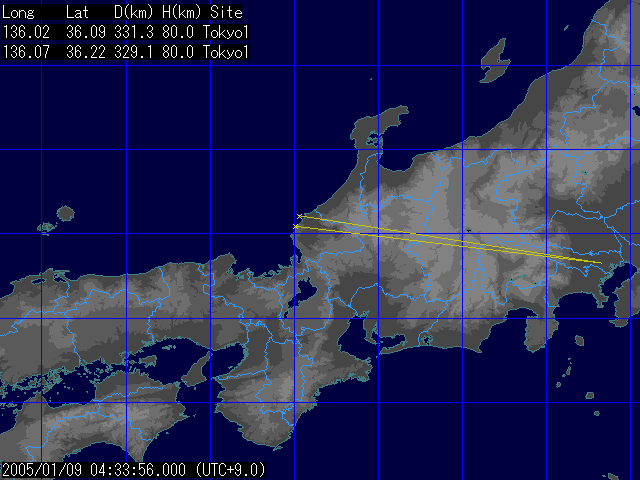Click the "Site" column header
The width and height of the screenshot is (640, 480).
(225, 12)
